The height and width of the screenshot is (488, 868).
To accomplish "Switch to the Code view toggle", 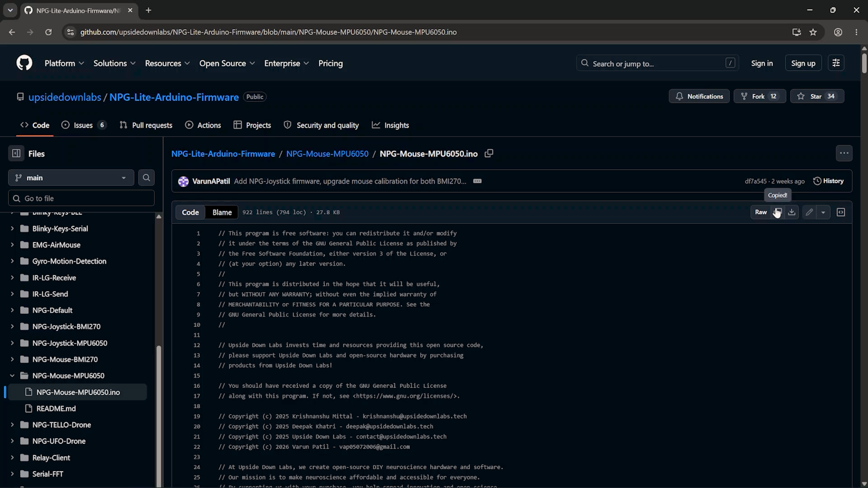I will click(190, 212).
